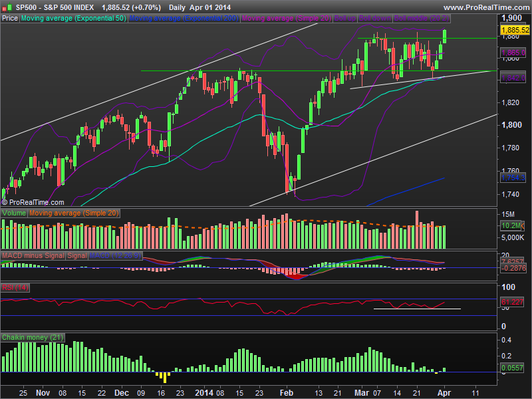Screen dimensions: 532x399
Task: Click the 5,000K volume axis label
Action: point(513,237)
